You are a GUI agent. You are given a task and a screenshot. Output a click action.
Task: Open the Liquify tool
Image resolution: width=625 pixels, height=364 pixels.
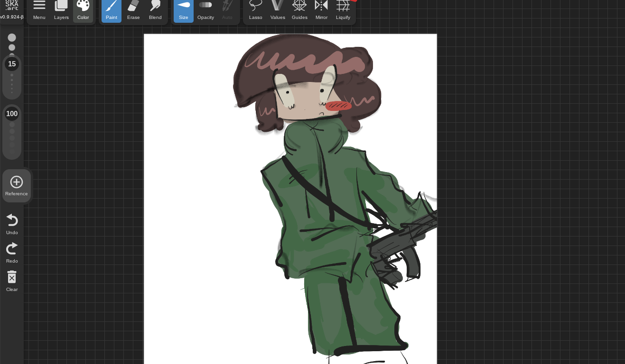(x=343, y=10)
